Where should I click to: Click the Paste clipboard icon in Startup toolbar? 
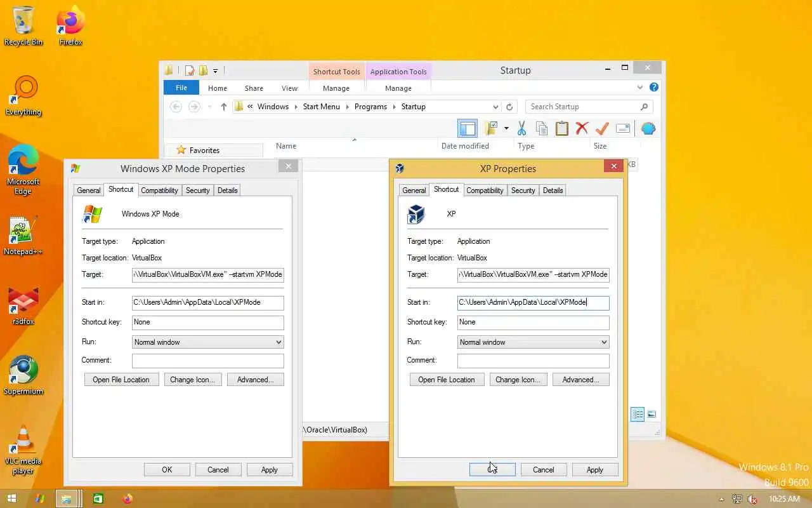pos(562,128)
